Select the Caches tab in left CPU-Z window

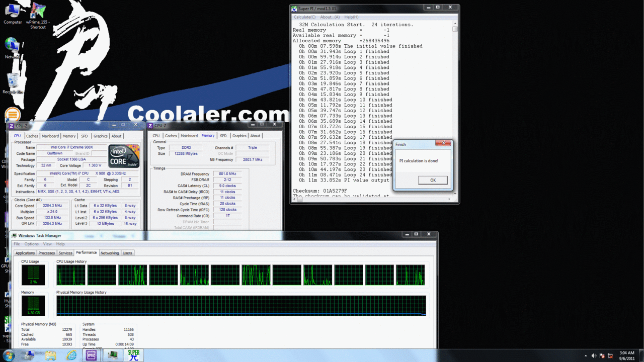pos(32,136)
